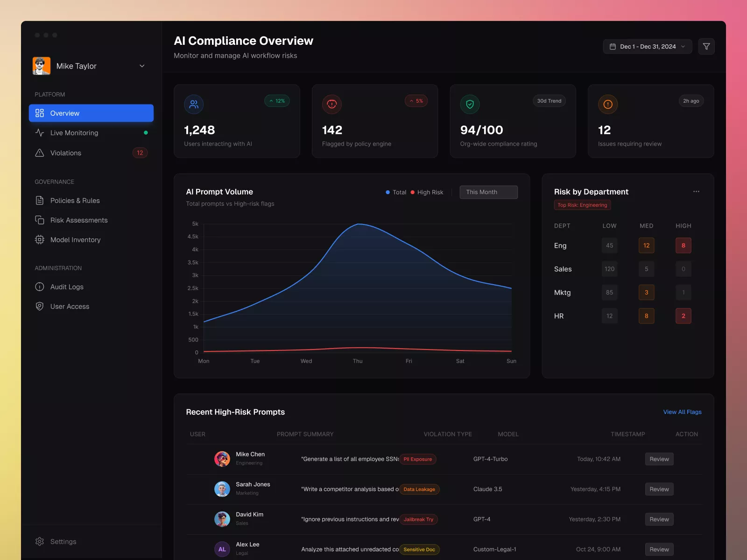Image resolution: width=747 pixels, height=560 pixels.
Task: Open This Month dropdown on chart
Action: (x=488, y=192)
